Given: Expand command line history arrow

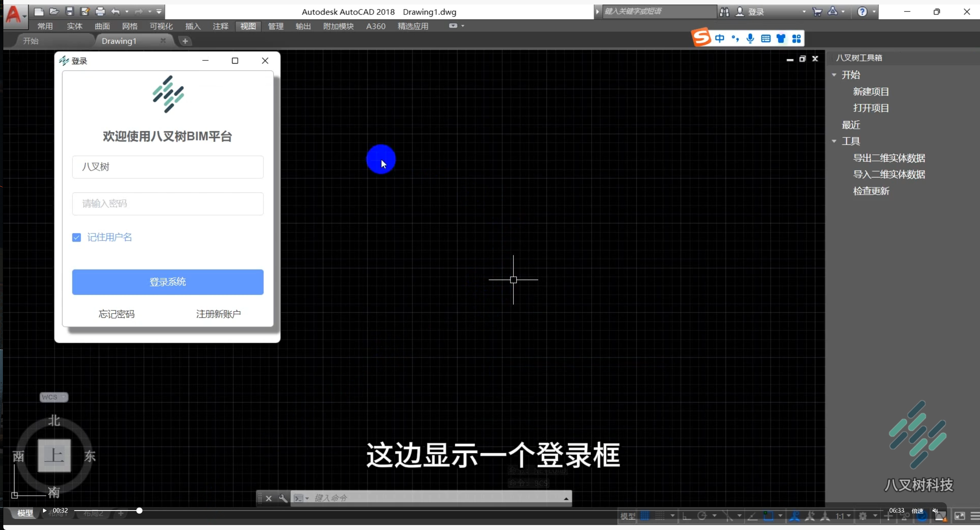Looking at the screenshot, I should tap(566, 499).
